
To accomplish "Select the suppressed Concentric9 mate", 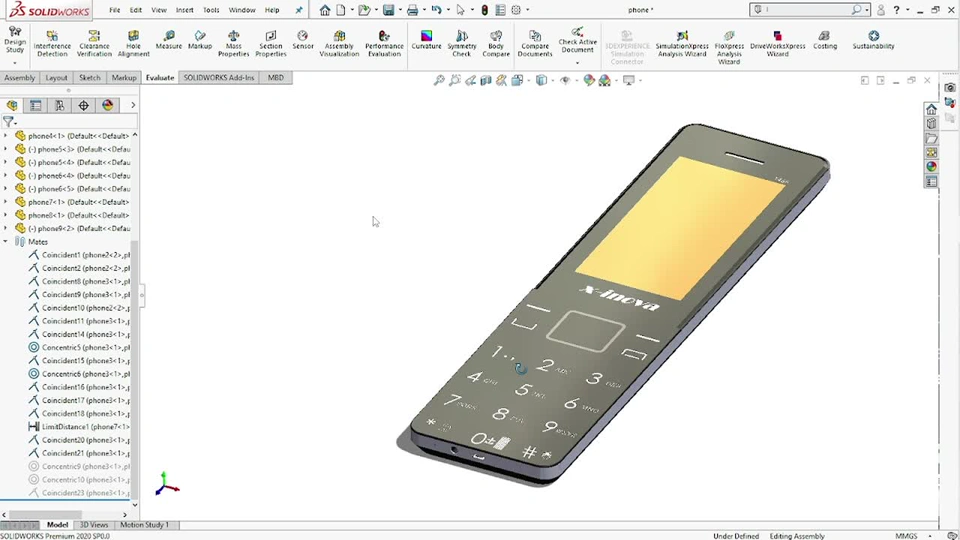I will (x=78, y=467).
